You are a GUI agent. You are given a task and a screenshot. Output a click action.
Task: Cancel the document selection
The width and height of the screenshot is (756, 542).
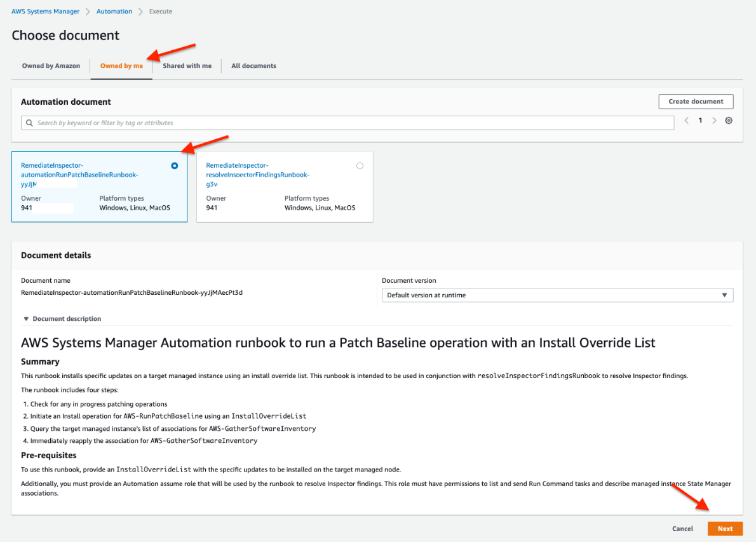tap(682, 528)
